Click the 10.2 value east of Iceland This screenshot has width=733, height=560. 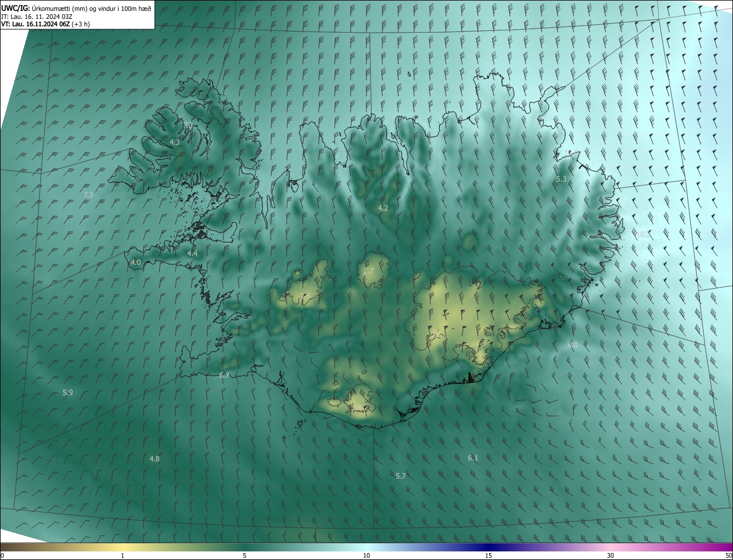pyautogui.click(x=643, y=234)
